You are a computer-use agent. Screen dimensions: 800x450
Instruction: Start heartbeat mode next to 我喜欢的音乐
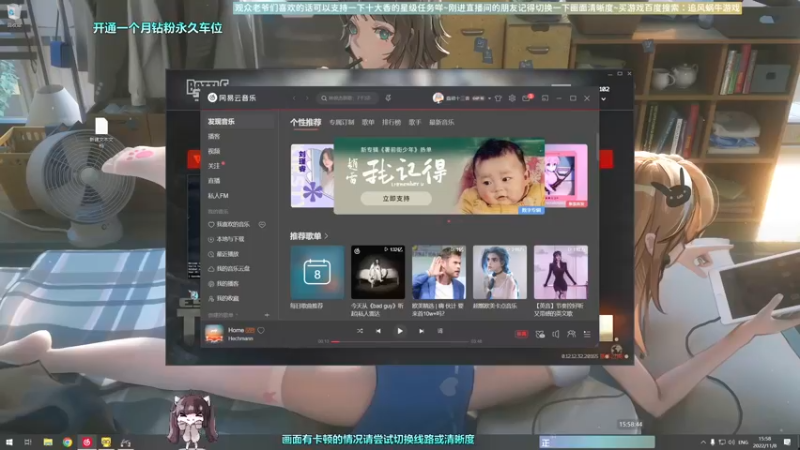pyautogui.click(x=262, y=224)
